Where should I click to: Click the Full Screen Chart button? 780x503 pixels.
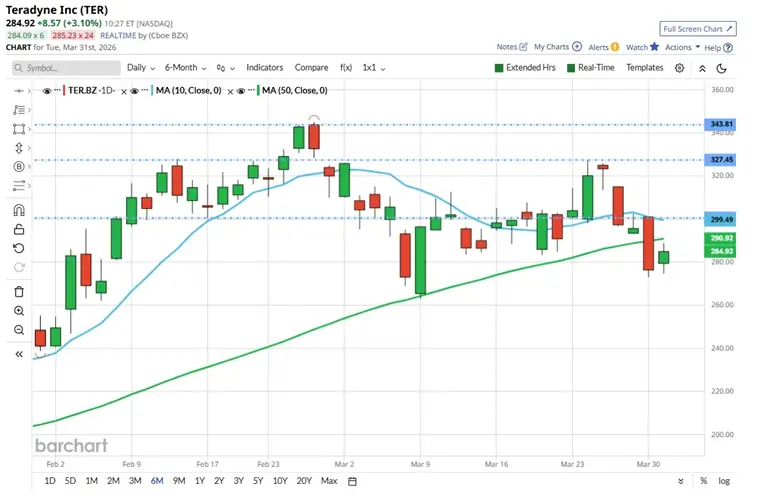click(698, 29)
